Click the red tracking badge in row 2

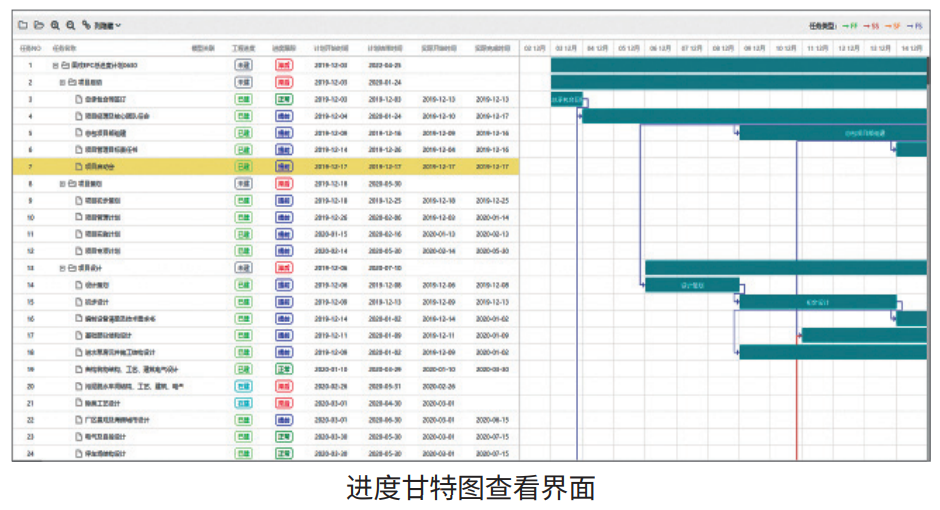284,82
